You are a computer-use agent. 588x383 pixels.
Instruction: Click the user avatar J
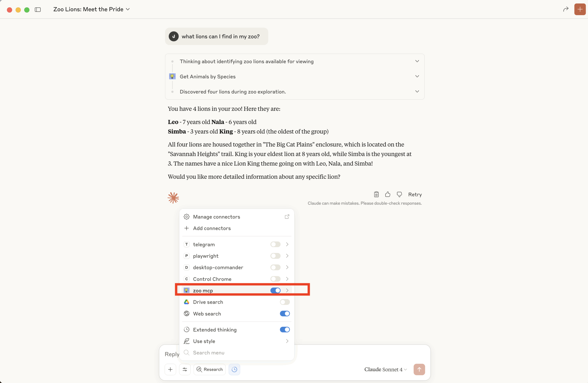click(x=174, y=36)
